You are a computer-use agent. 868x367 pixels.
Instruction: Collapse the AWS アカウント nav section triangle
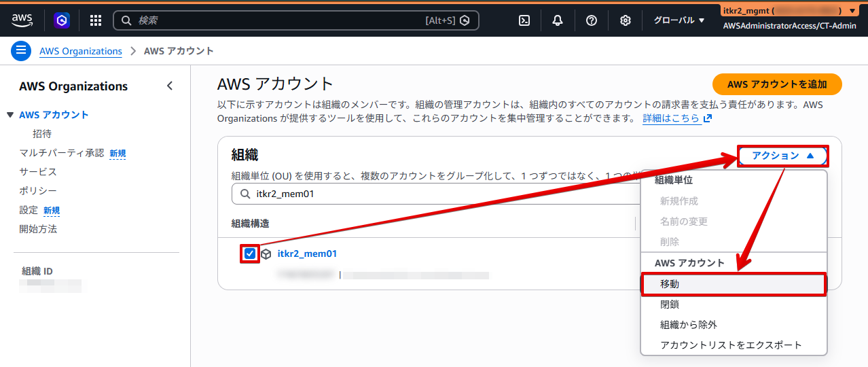tap(10, 115)
